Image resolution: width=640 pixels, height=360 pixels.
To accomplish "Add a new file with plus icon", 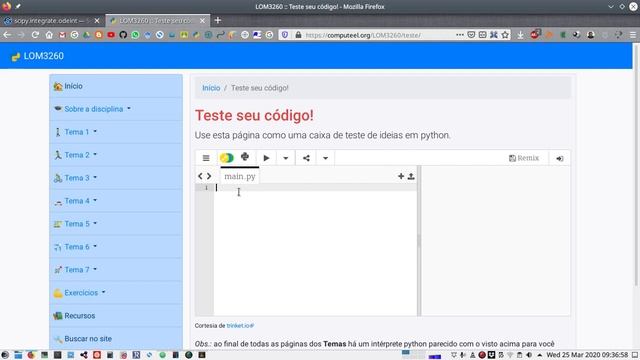I will point(401,176).
